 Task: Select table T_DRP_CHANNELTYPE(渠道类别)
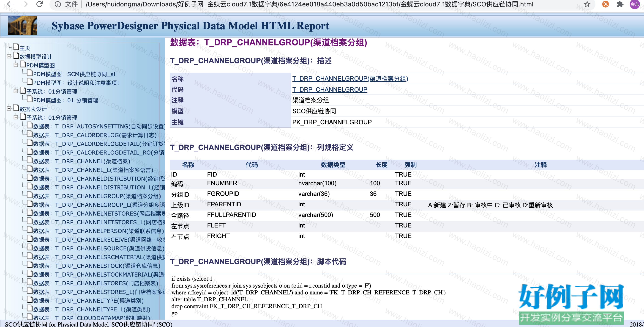coord(88,301)
